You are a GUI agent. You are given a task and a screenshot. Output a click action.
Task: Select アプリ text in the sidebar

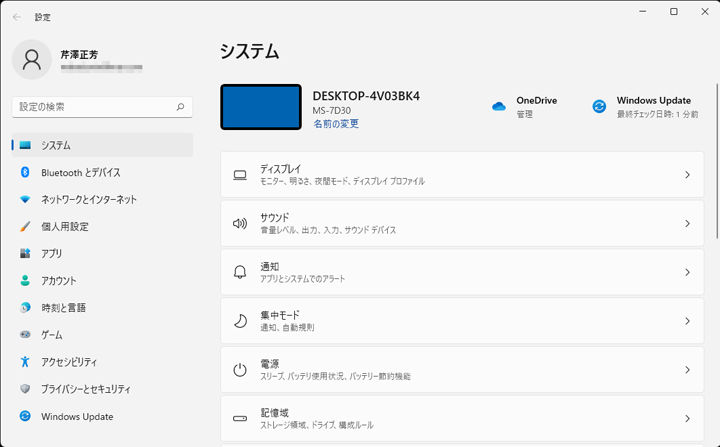[51, 254]
